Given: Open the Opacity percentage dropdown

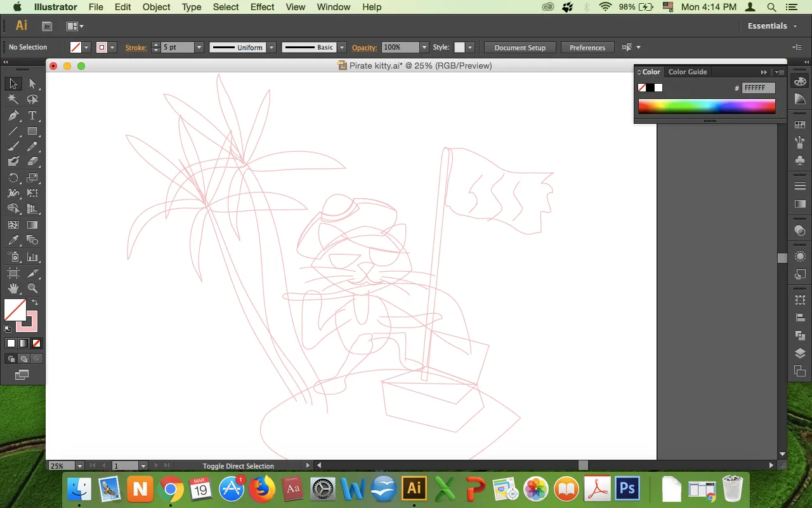Looking at the screenshot, I should [x=424, y=47].
